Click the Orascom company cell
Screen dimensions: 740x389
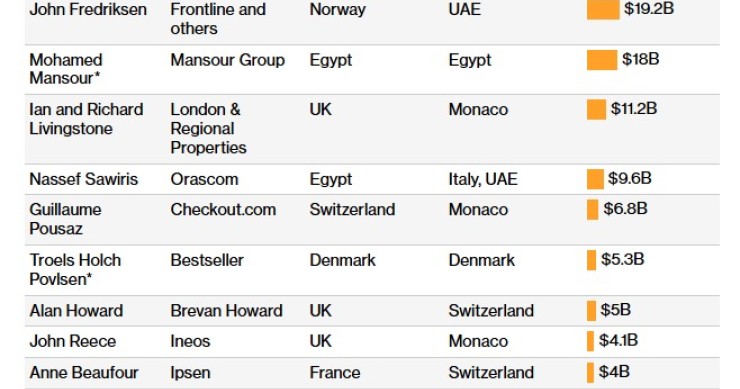(204, 179)
